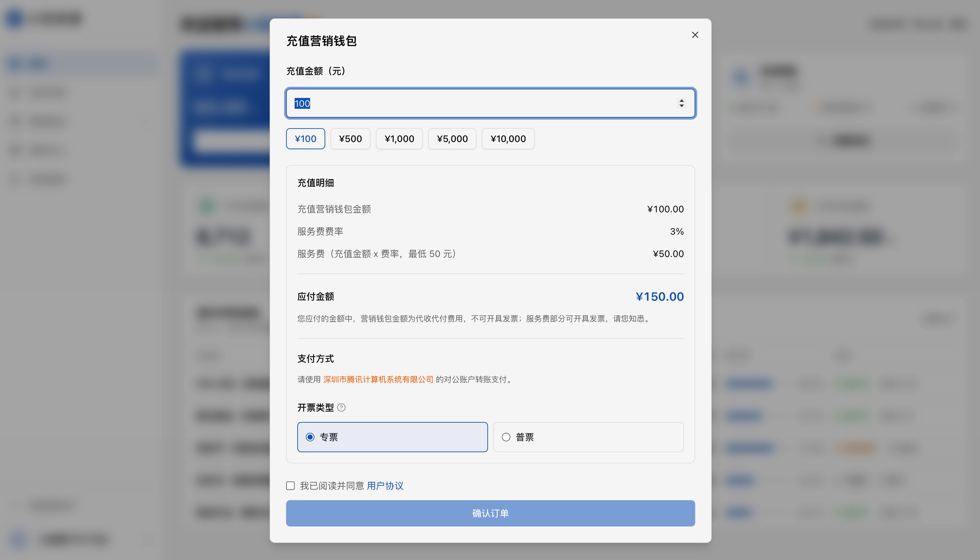Click the 应付金额 label
This screenshot has width=980, height=560.
tap(315, 296)
